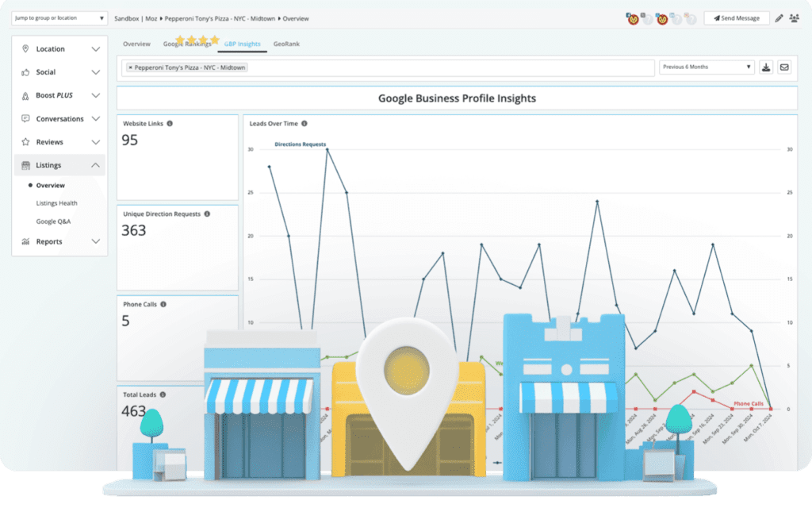Click info icon beside Leads Over Time
812x508 pixels.
click(x=304, y=124)
